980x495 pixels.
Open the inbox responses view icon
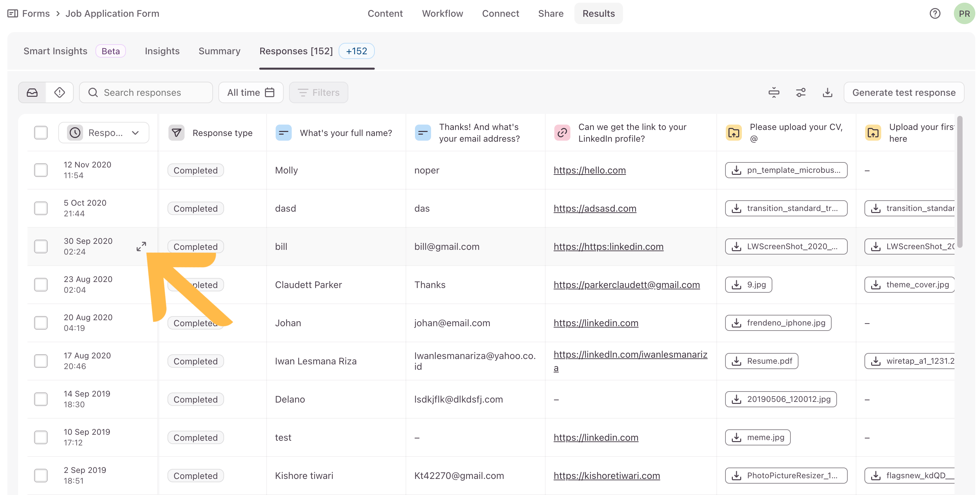(x=32, y=92)
